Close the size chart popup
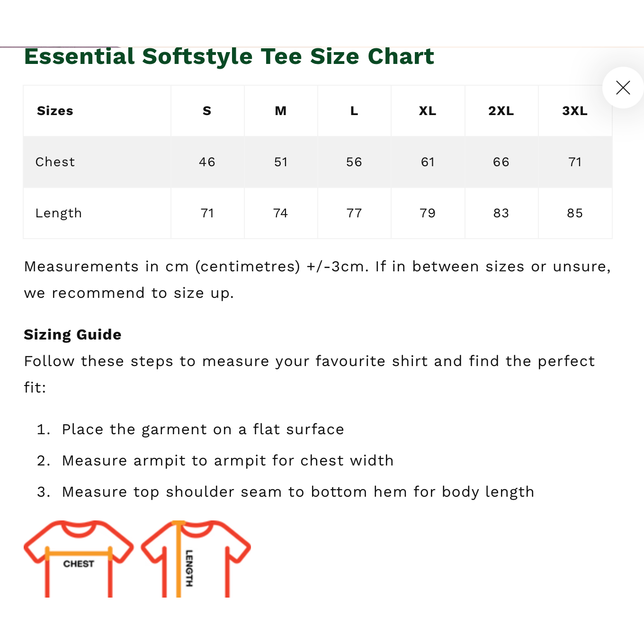 pos(623,88)
